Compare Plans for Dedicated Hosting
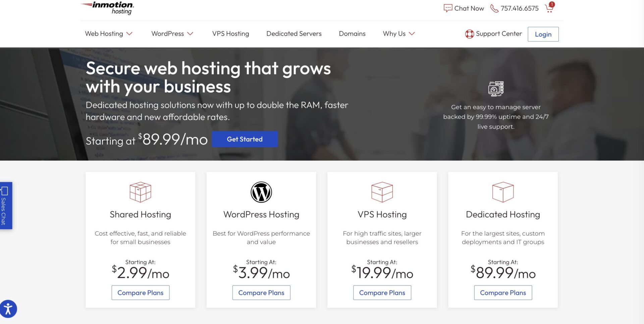 (x=503, y=293)
